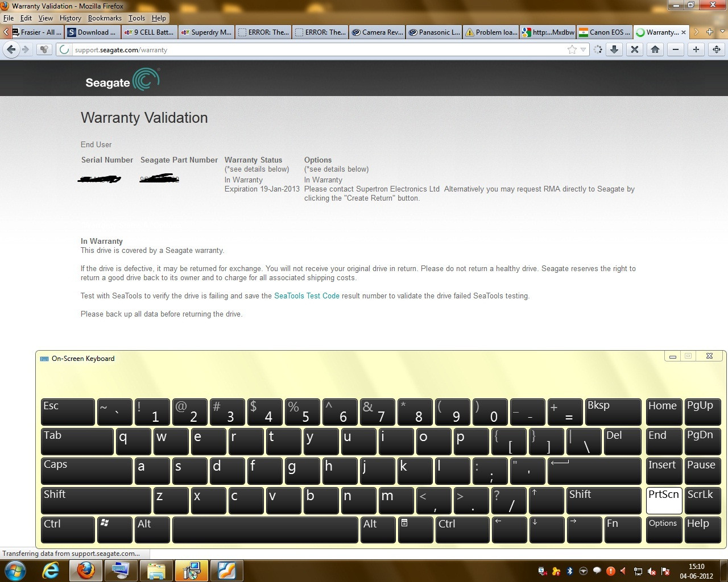This screenshot has height=582, width=728.
Task: Open the Bookmarks menu
Action: click(x=105, y=18)
